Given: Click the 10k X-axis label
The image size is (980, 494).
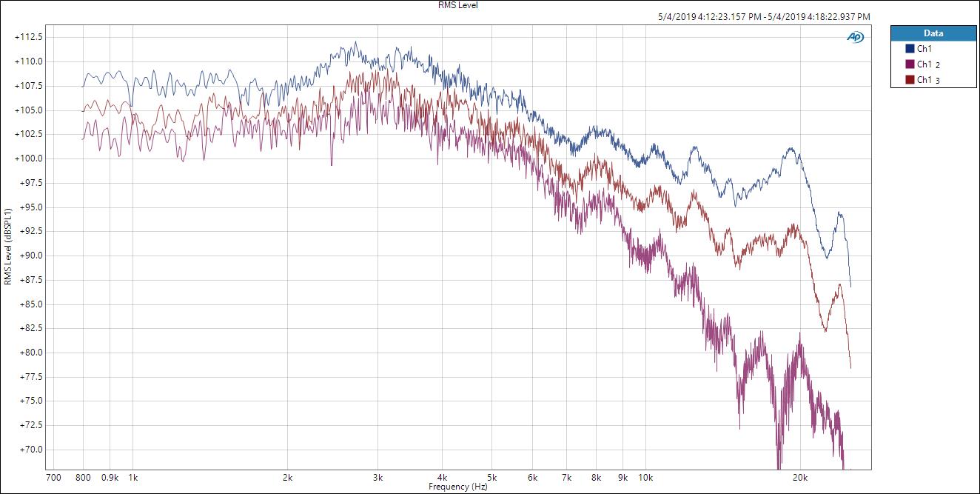Looking at the screenshot, I should coord(645,478).
